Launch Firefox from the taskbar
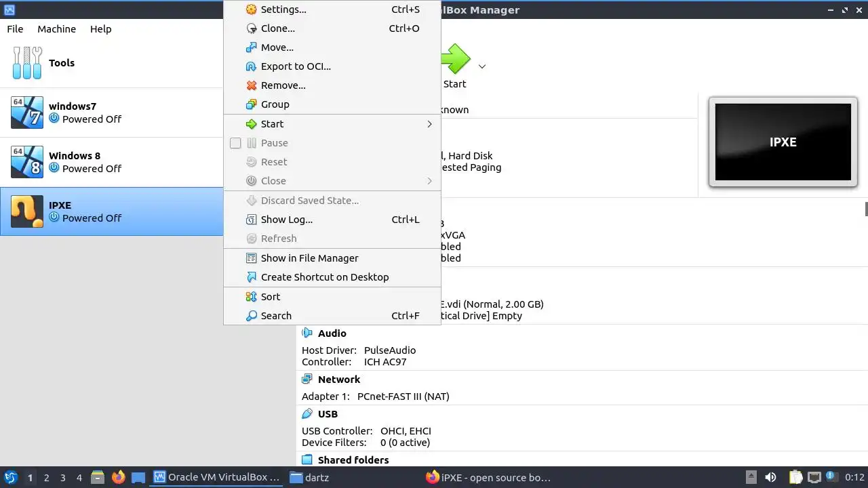The width and height of the screenshot is (868, 488). click(x=118, y=478)
